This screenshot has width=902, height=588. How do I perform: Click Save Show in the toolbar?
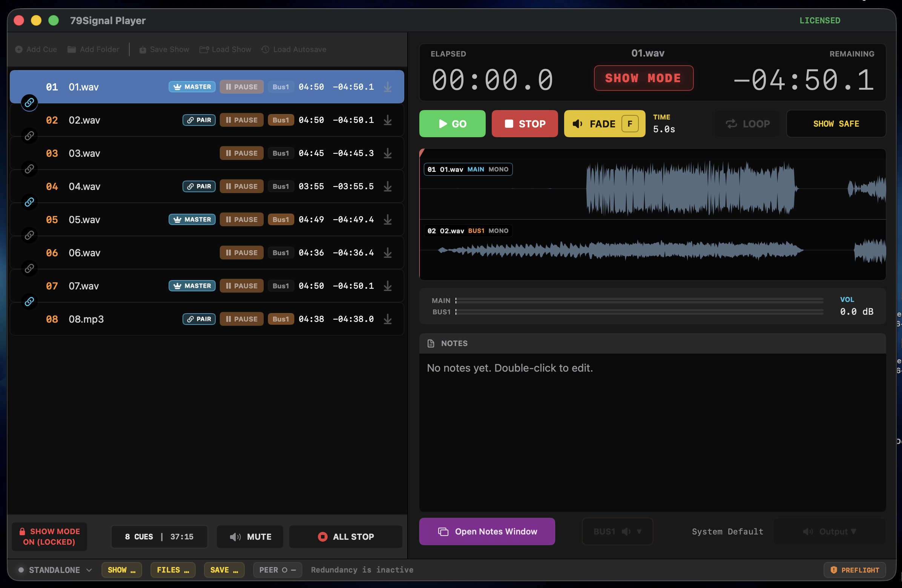pyautogui.click(x=164, y=49)
